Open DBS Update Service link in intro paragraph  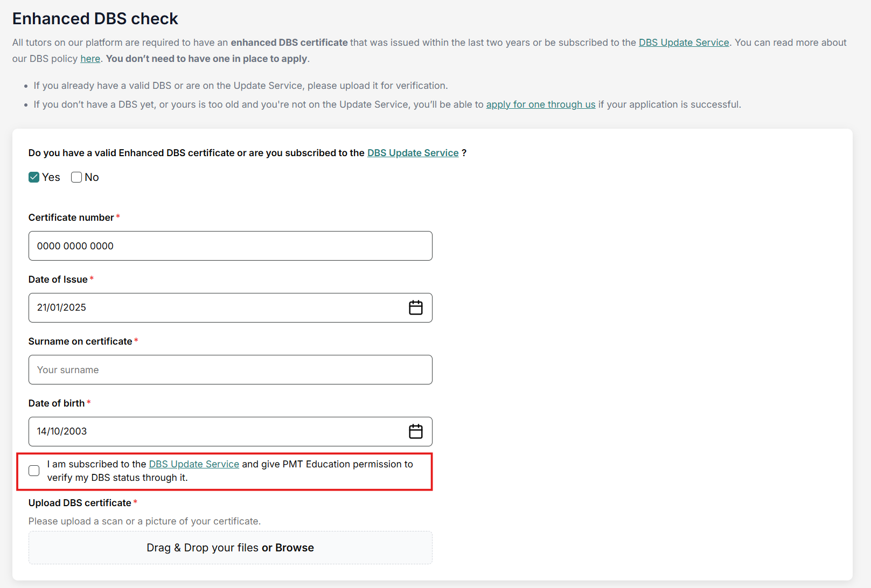click(x=684, y=43)
